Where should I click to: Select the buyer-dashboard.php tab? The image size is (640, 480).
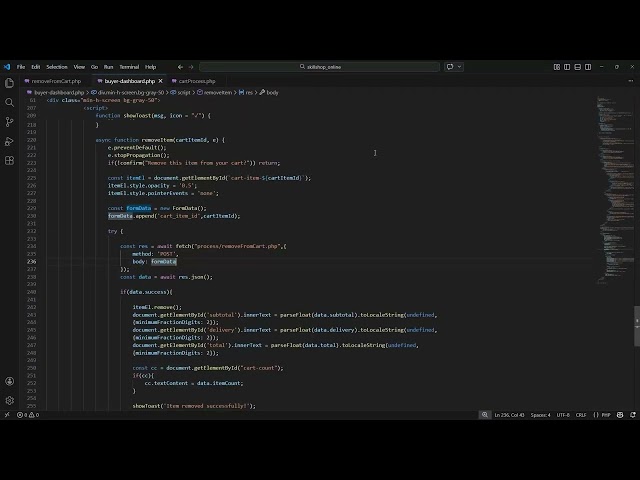(x=129, y=81)
